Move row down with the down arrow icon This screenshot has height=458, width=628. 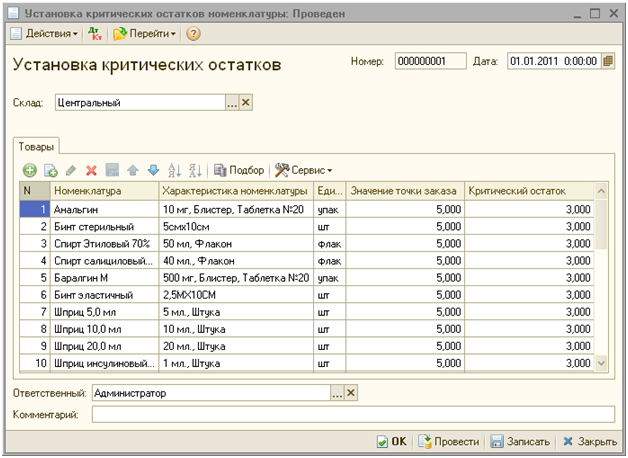(x=153, y=171)
